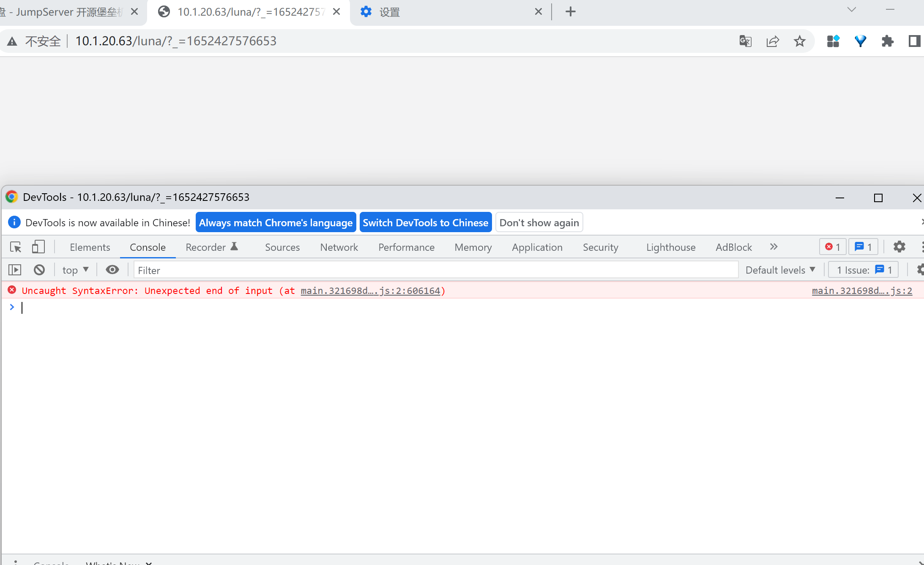Image resolution: width=924 pixels, height=565 pixels.
Task: Open the Issues counter icon
Action: point(863,247)
